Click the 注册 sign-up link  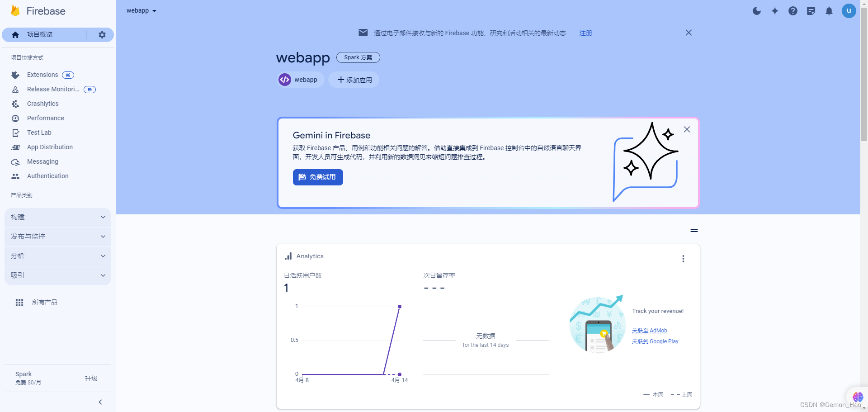point(586,33)
